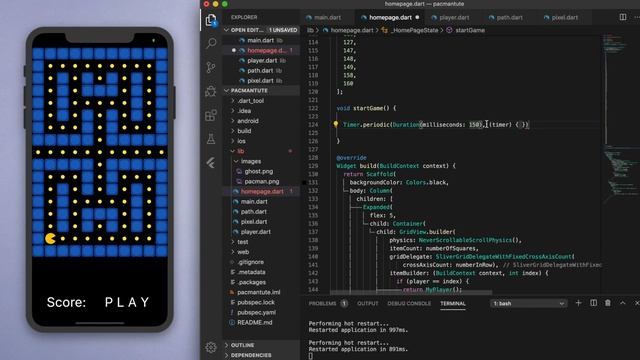Image resolution: width=640 pixels, height=360 pixels.
Task: Open pixel.dart in Open Editors list
Action: tap(261, 80)
